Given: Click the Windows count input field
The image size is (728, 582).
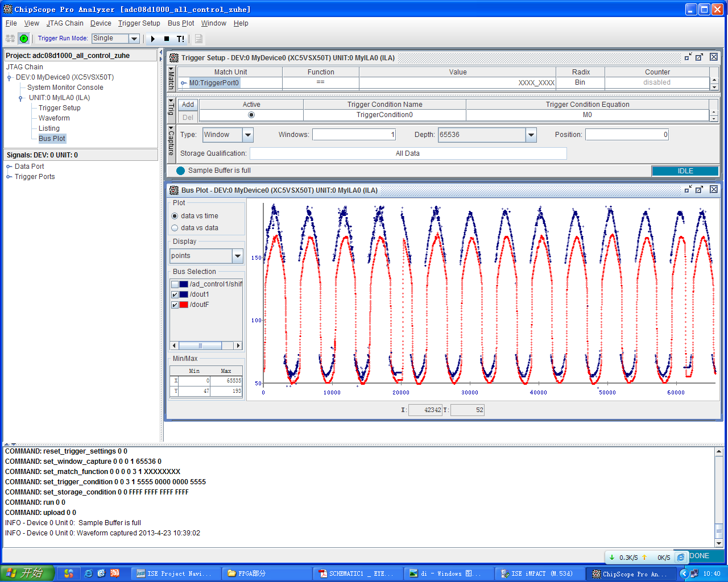Looking at the screenshot, I should [354, 135].
